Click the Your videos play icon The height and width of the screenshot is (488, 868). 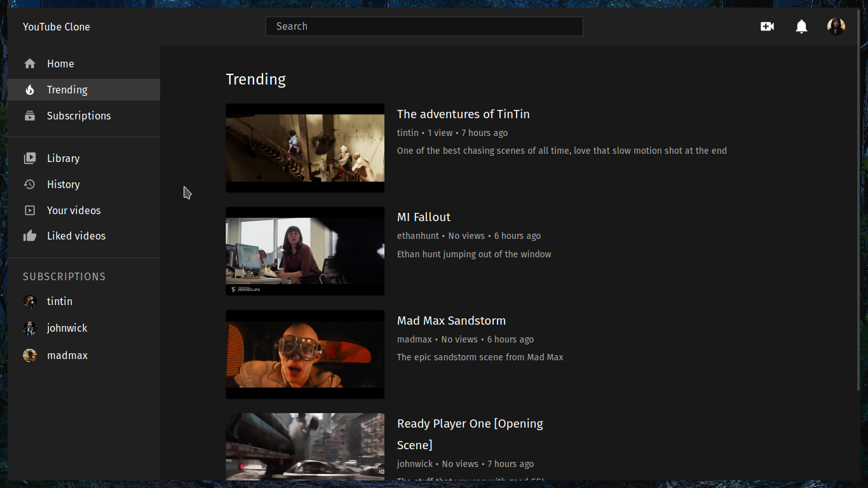tap(30, 210)
